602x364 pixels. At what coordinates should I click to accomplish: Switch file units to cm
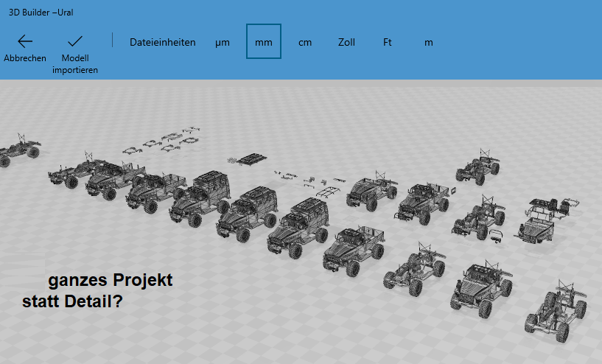tap(305, 42)
